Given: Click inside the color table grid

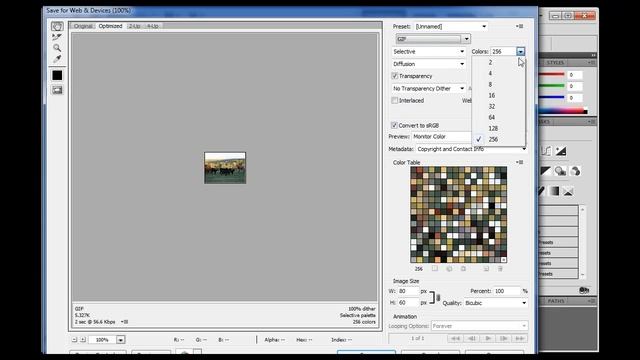Looking at the screenshot, I should (458, 214).
